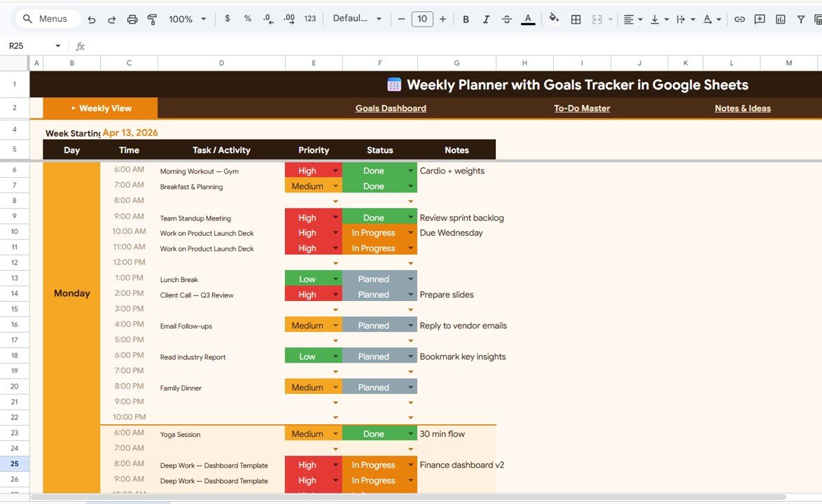Click the Create a filter icon
The image size is (822, 504).
[x=801, y=20]
